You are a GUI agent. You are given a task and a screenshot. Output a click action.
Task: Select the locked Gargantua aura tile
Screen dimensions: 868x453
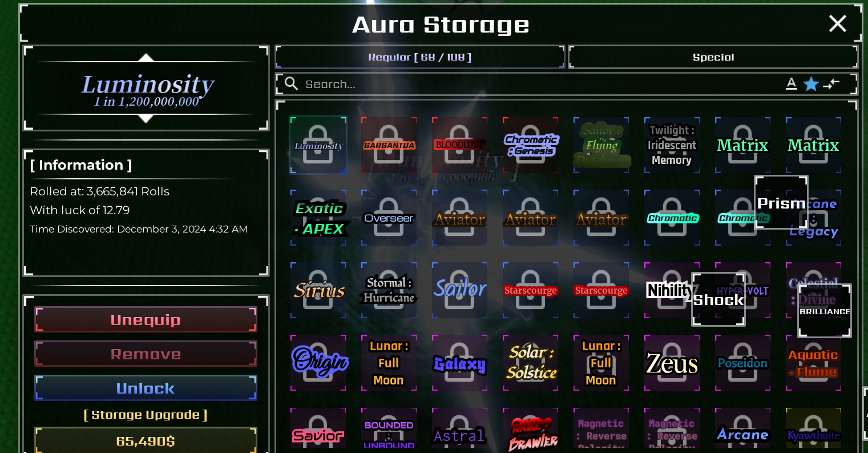389,145
